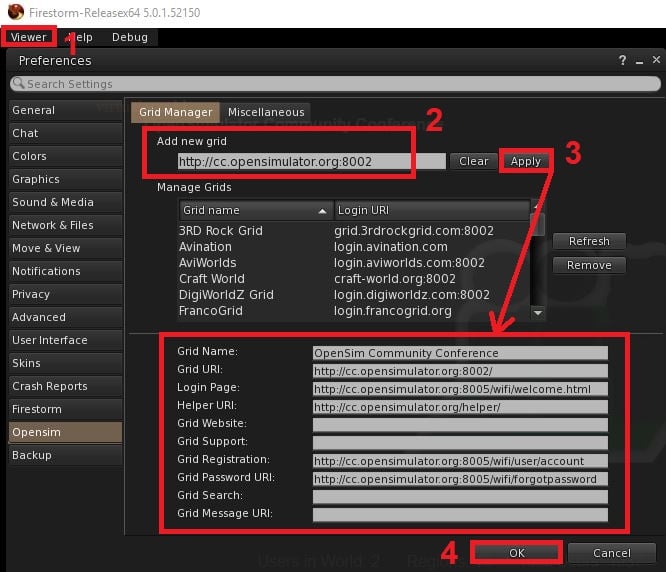Click the Helper URI field

click(460, 407)
